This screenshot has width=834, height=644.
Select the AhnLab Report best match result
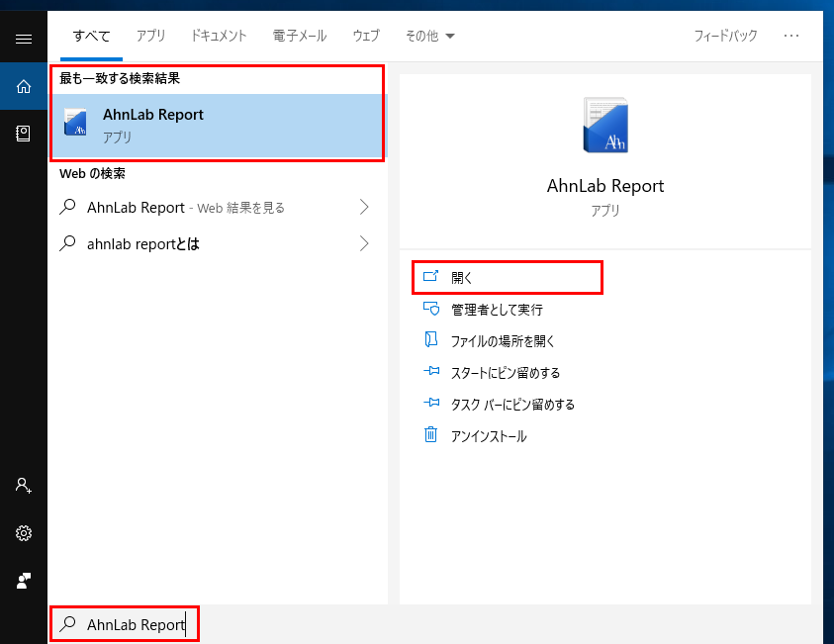click(x=218, y=126)
